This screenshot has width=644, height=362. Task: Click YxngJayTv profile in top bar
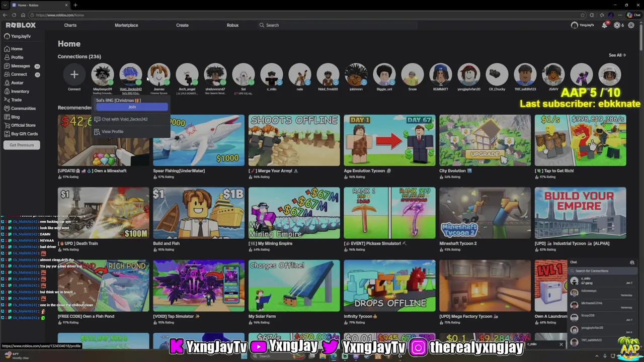coord(583,25)
